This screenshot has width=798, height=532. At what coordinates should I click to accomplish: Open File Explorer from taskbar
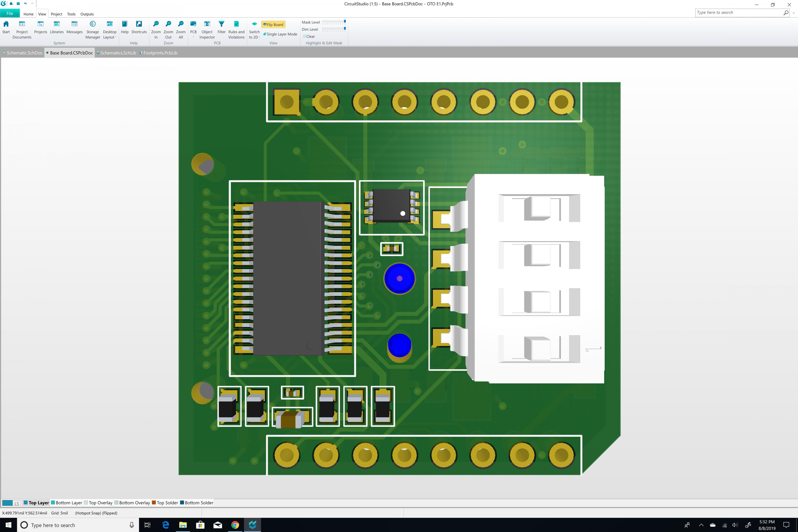[x=183, y=525]
